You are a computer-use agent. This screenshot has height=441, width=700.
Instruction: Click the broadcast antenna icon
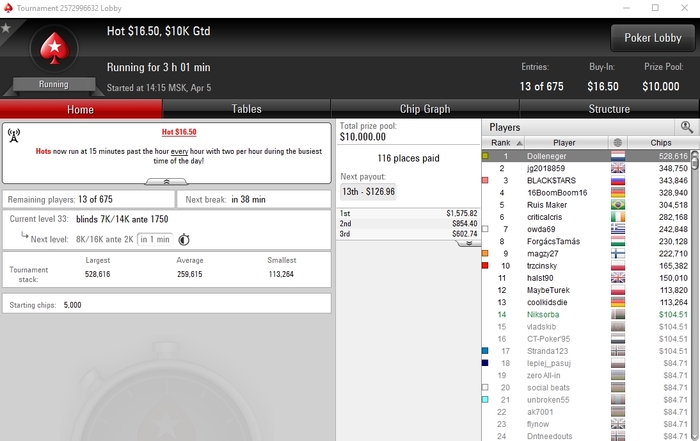tap(14, 136)
